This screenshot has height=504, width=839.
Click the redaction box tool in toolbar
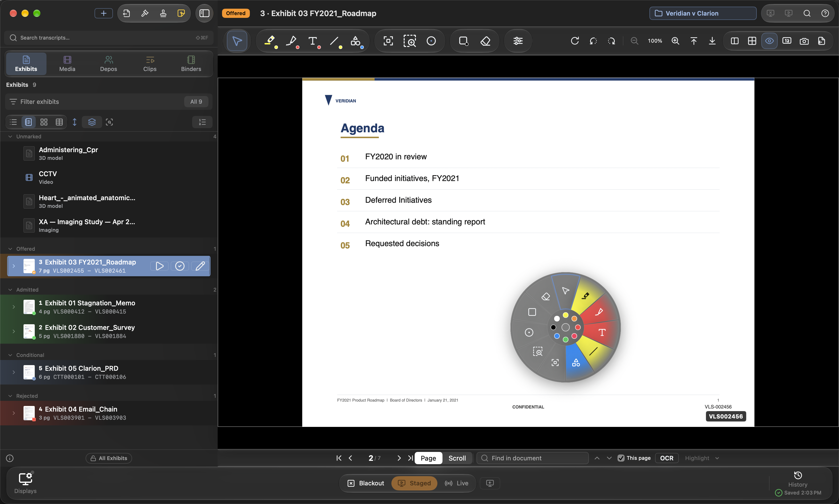463,41
